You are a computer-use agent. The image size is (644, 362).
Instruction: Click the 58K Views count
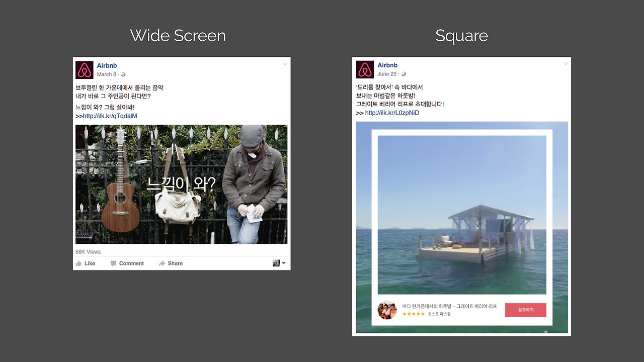[x=88, y=252]
